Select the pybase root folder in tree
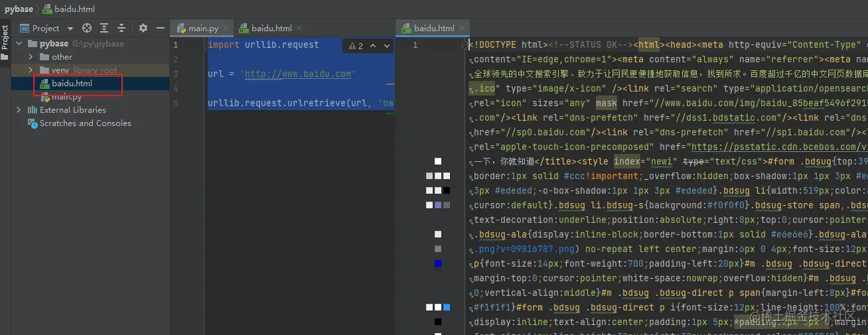868x335 pixels. 54,44
